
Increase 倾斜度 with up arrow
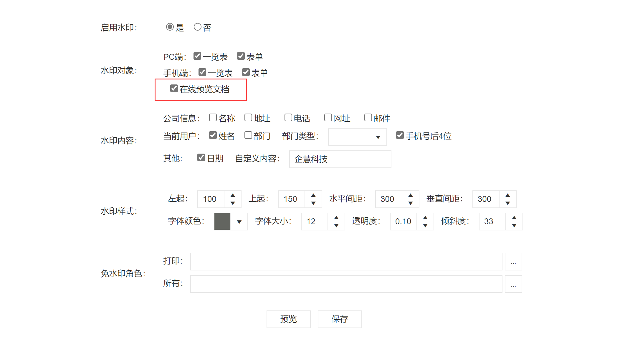click(514, 218)
